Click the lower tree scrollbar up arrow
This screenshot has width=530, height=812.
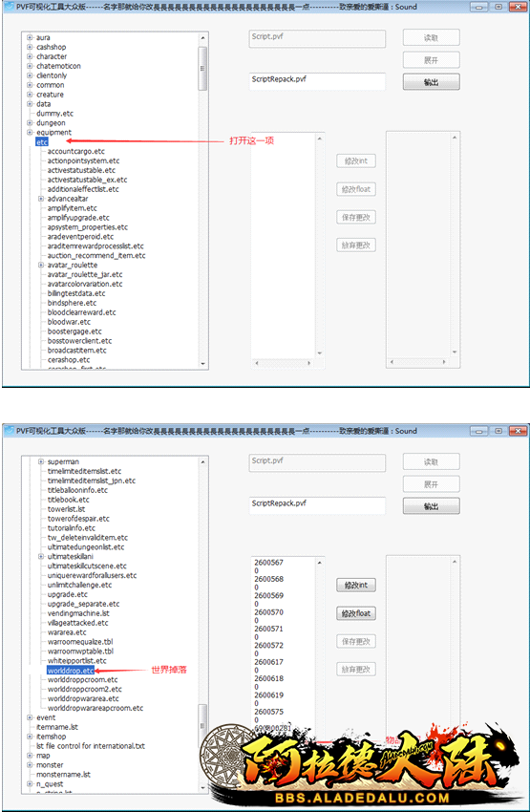click(x=202, y=461)
